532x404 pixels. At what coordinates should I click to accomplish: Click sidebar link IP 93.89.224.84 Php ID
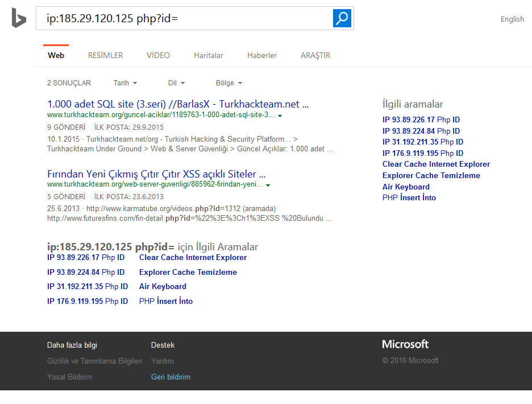tap(421, 131)
